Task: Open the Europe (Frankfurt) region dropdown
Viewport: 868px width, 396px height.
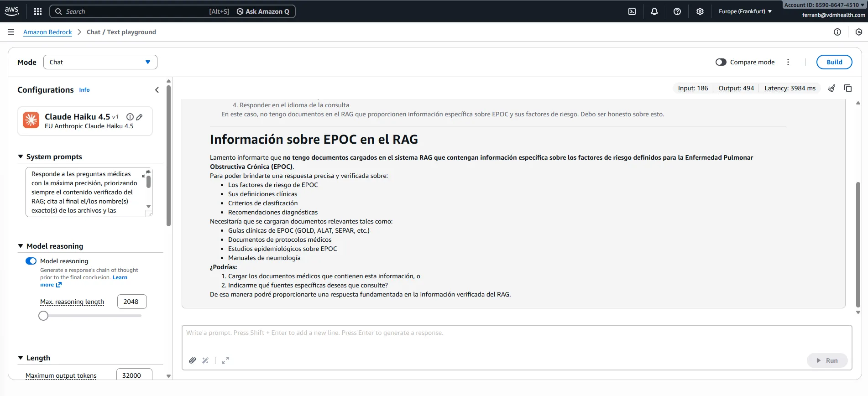Action: tap(745, 11)
